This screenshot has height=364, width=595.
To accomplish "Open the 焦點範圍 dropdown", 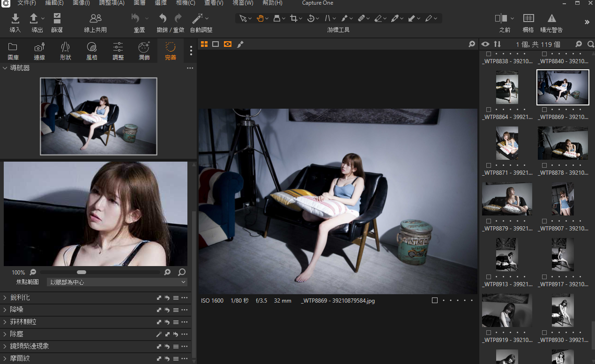I will [x=117, y=282].
